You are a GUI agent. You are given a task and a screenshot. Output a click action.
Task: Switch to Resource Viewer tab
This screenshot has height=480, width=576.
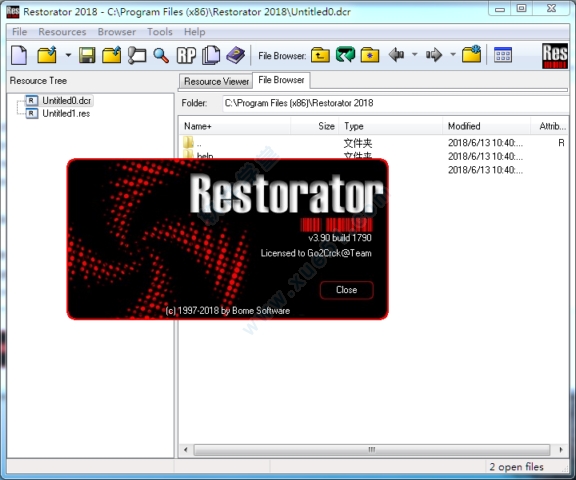(x=216, y=81)
